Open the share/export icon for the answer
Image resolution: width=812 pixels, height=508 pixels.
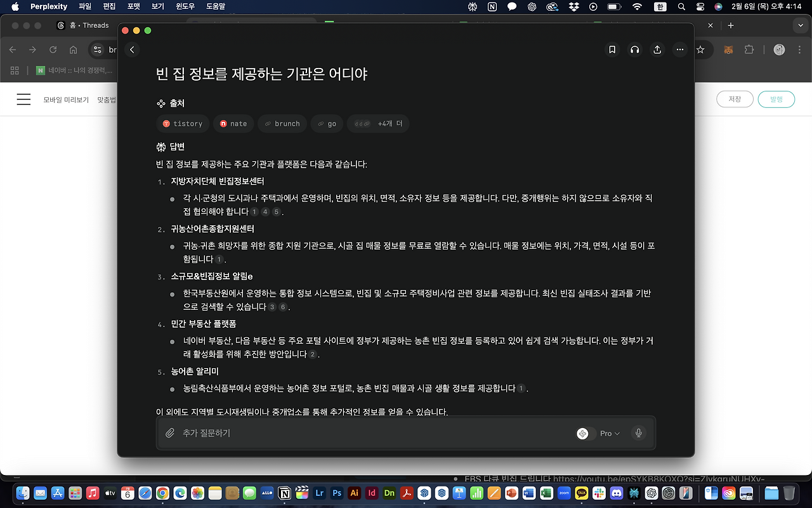657,50
